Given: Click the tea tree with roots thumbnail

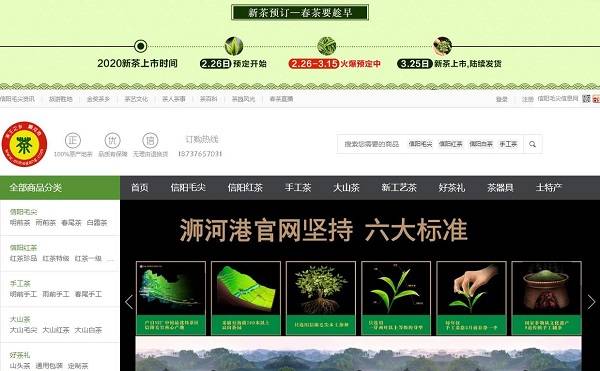Looking at the screenshot, I should 321,298.
